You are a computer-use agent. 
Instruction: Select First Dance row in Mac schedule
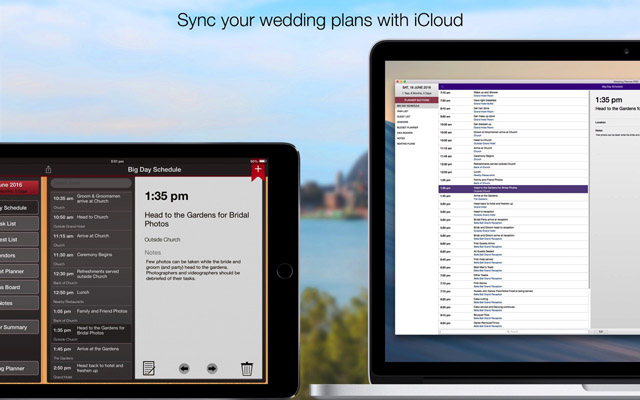[513, 284]
